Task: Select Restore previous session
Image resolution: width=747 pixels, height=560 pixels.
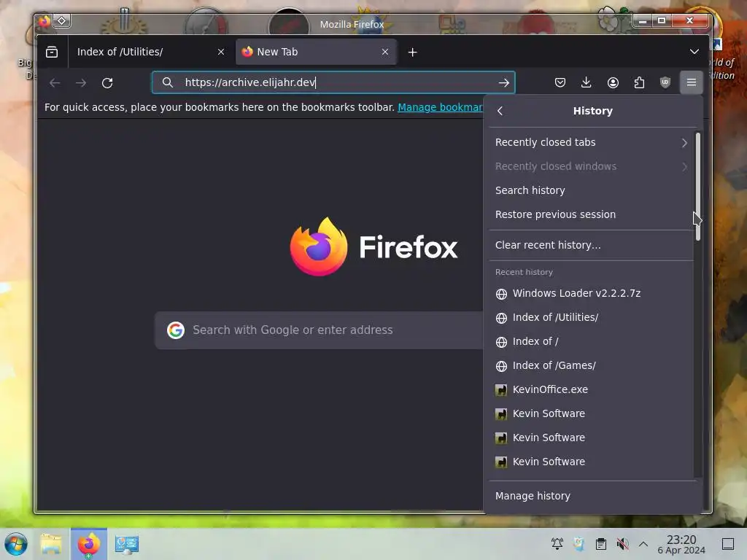Action: (x=591, y=214)
